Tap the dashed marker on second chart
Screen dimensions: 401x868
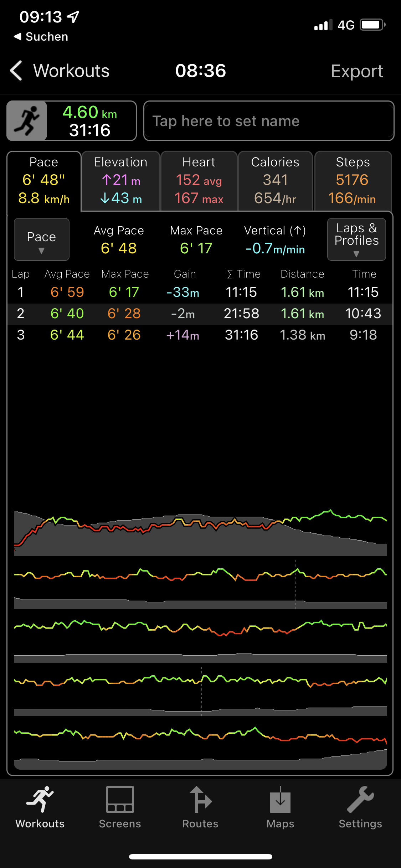[x=296, y=584]
